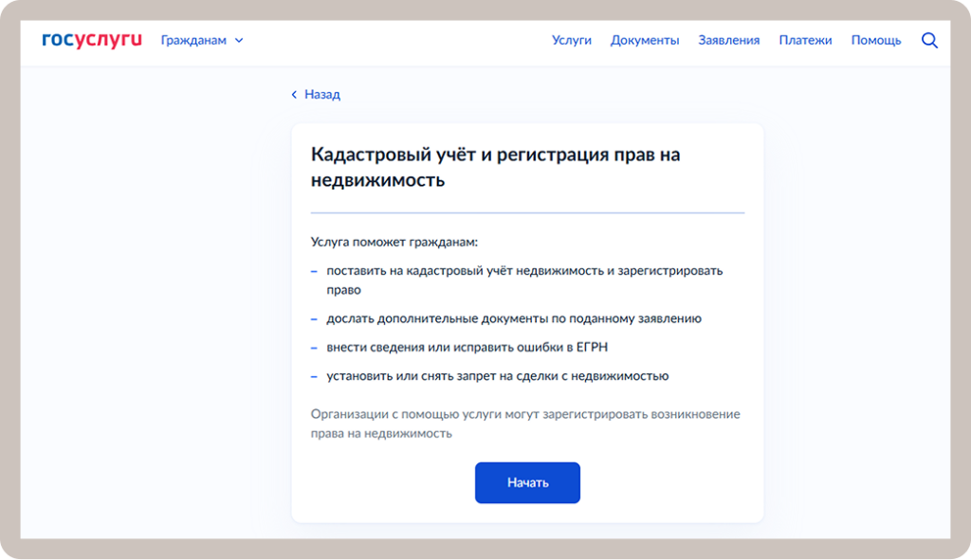This screenshot has height=560, width=971.
Task: Open the Помощь menu item
Action: (x=875, y=40)
